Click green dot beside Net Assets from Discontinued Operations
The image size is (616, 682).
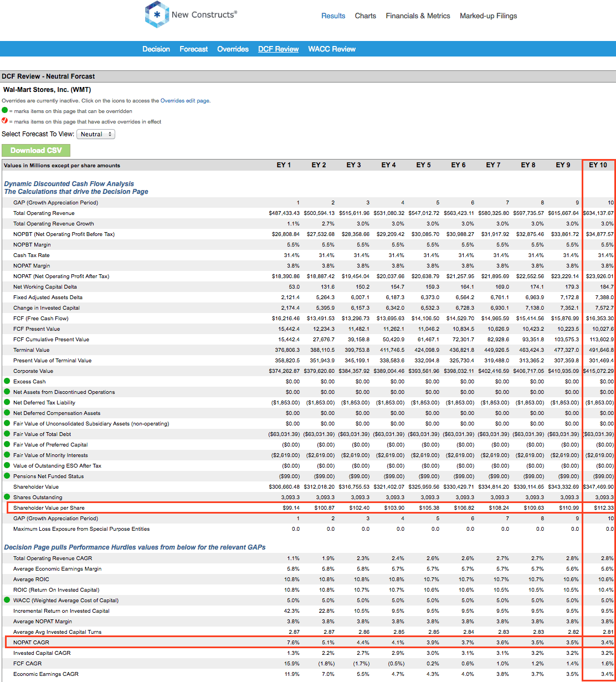point(7,392)
